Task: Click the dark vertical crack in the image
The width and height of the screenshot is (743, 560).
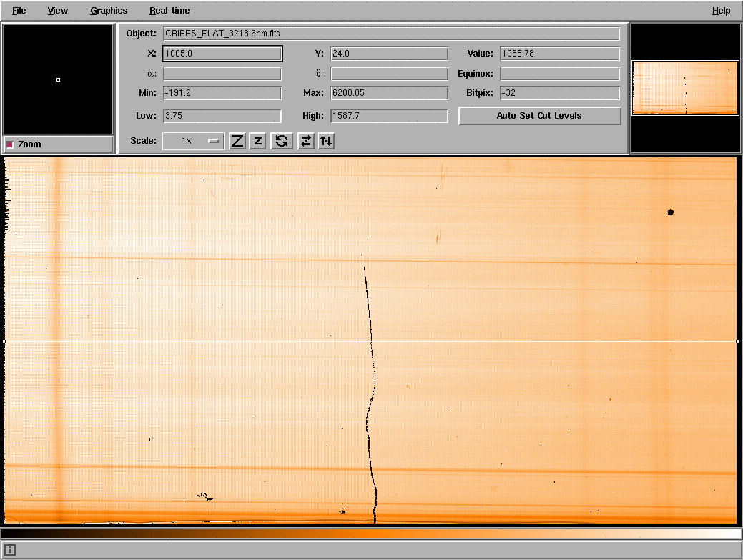Action: pyautogui.click(x=371, y=395)
